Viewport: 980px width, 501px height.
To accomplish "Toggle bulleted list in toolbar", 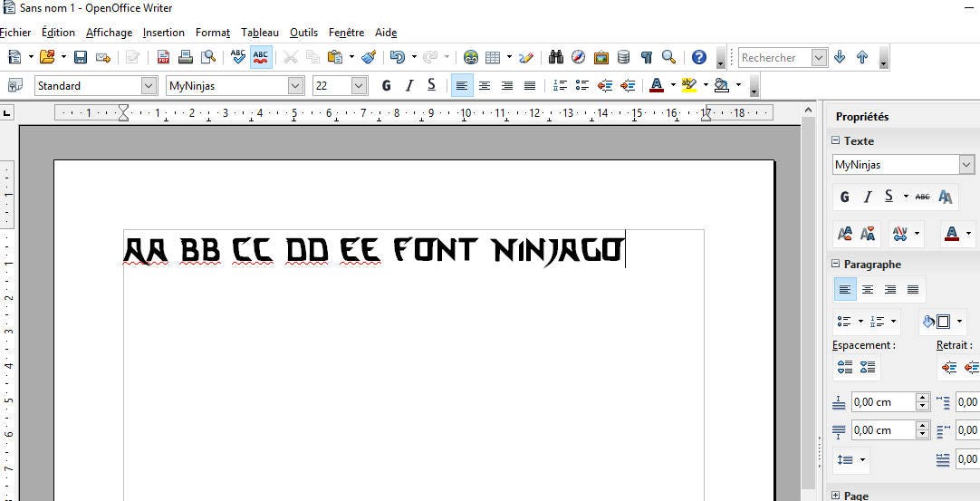I will (x=581, y=85).
